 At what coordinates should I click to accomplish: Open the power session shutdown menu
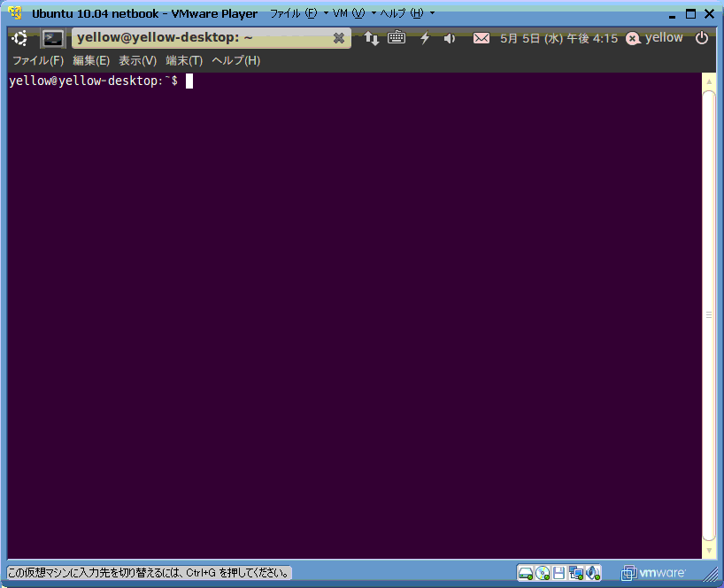tap(701, 38)
